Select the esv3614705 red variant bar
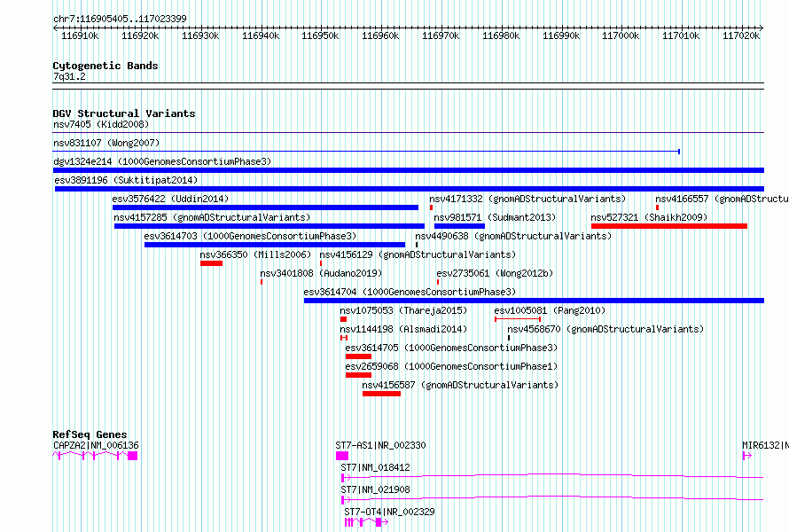The width and height of the screenshot is (789, 532). (x=358, y=356)
